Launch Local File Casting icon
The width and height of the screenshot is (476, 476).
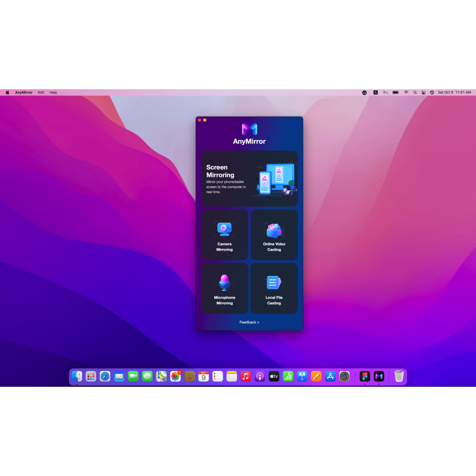coord(274,283)
